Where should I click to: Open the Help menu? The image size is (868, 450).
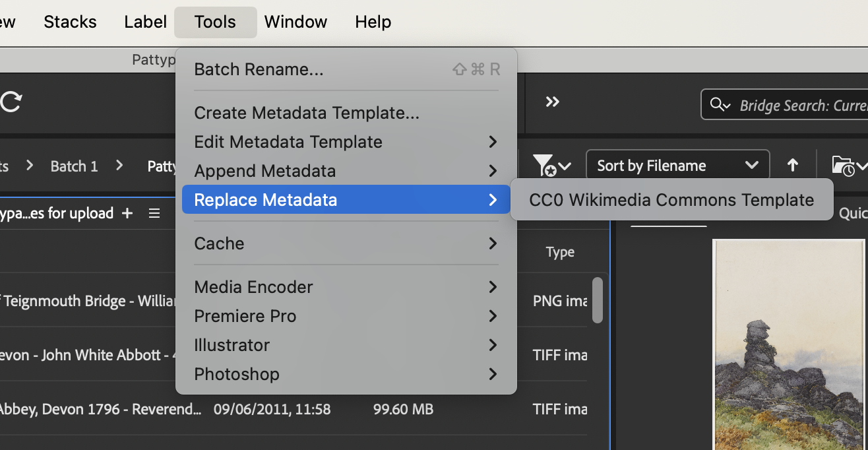pyautogui.click(x=373, y=22)
